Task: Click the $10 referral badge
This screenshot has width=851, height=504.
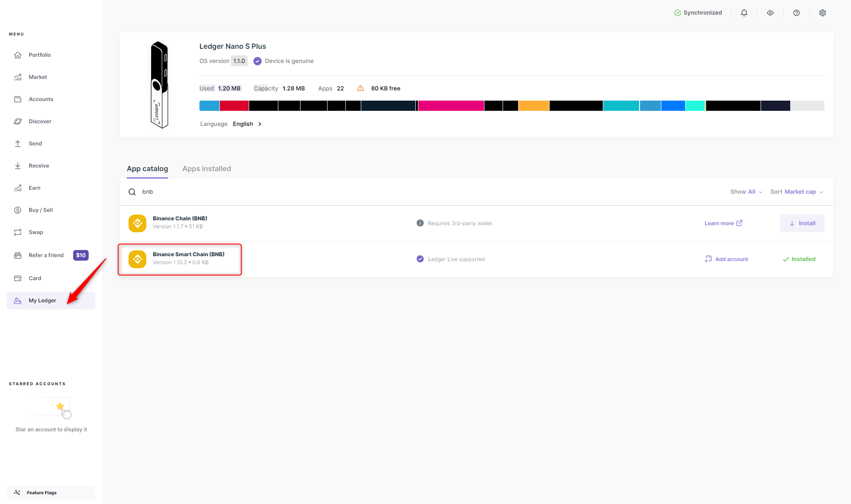Action: click(81, 255)
